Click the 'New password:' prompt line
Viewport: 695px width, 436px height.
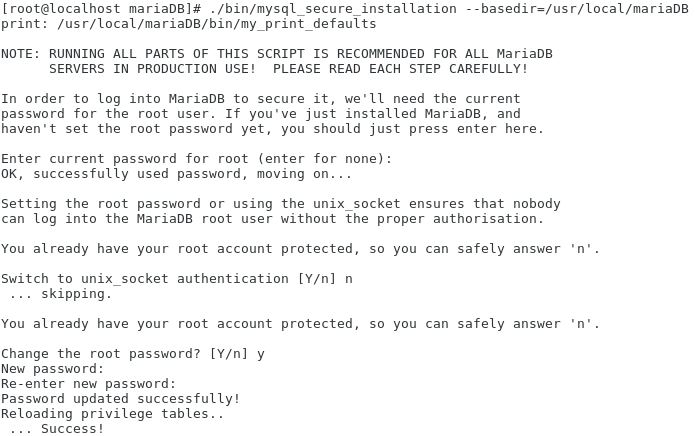coord(52,369)
